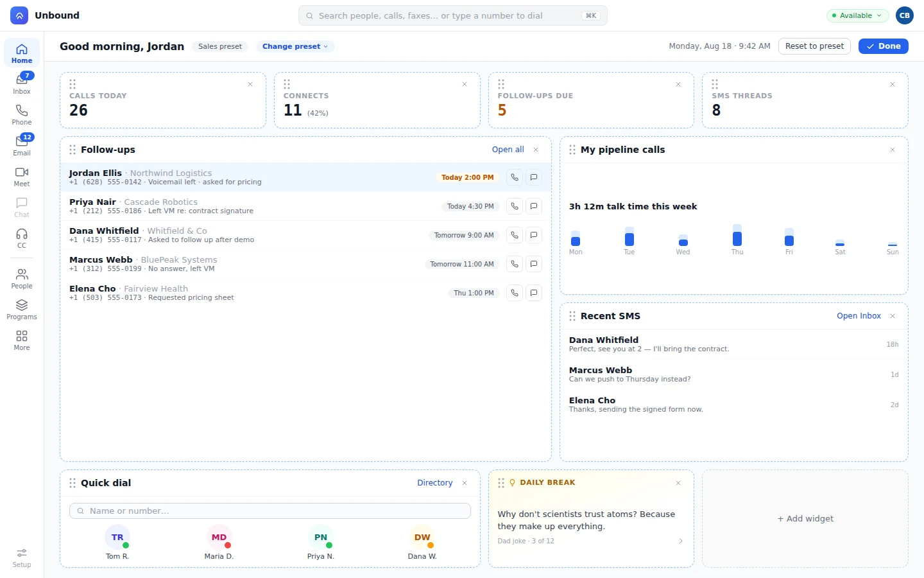The image size is (924, 578).
Task: Open the Change preset dropdown
Action: coord(295,46)
